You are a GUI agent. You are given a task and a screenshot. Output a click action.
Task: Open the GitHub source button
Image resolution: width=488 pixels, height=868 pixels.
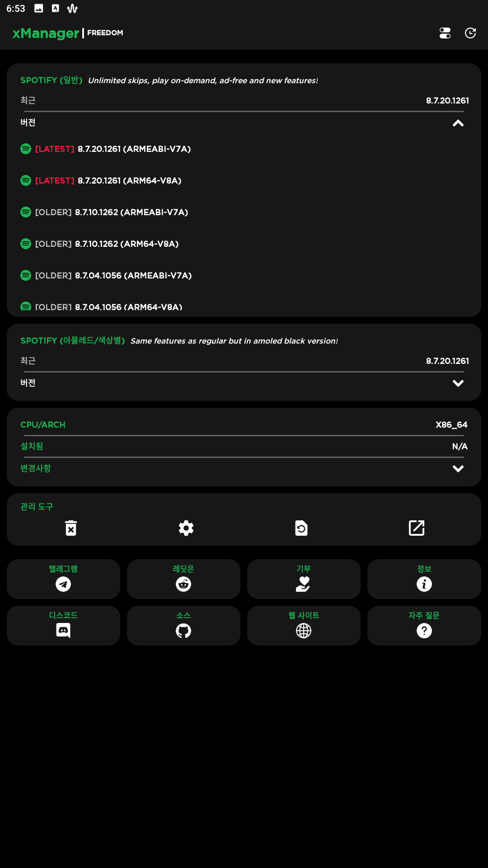pyautogui.click(x=183, y=626)
